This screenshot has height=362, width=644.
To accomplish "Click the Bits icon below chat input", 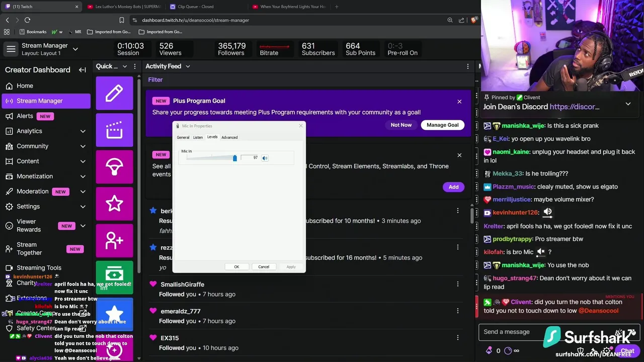I will [x=489, y=350].
